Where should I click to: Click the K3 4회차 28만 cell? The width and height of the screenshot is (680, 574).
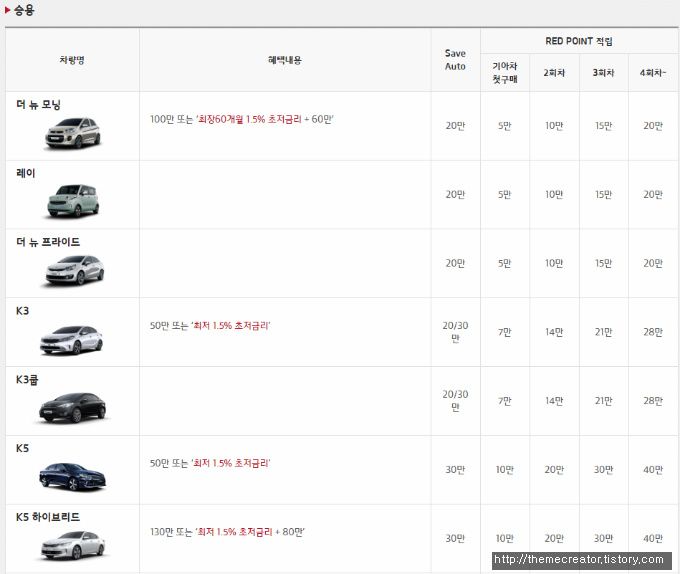[x=653, y=332]
